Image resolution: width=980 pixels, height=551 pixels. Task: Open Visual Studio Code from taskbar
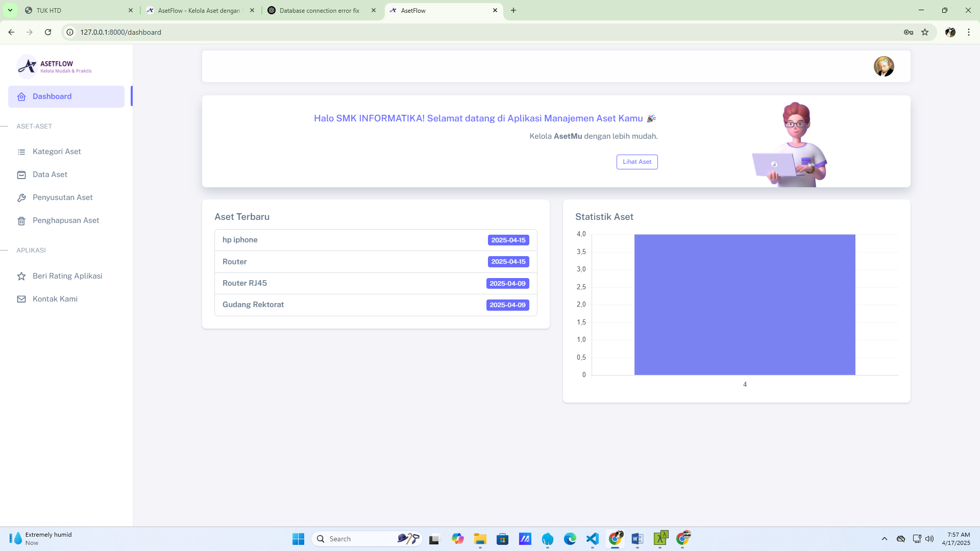tap(592, 539)
